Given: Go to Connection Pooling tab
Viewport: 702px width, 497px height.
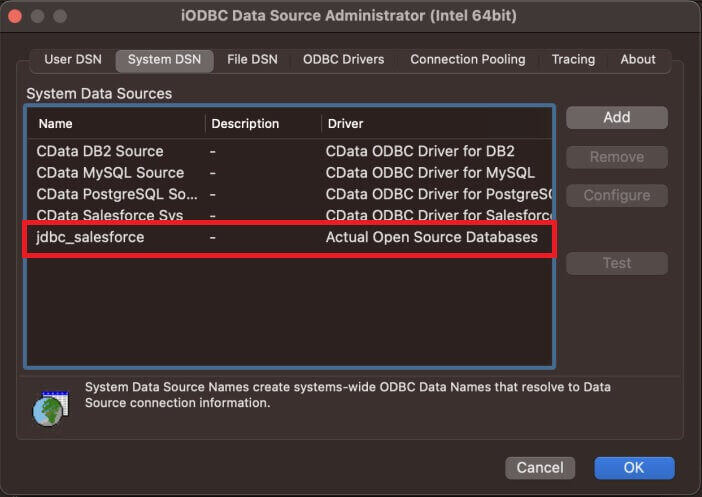Looking at the screenshot, I should click(x=467, y=60).
